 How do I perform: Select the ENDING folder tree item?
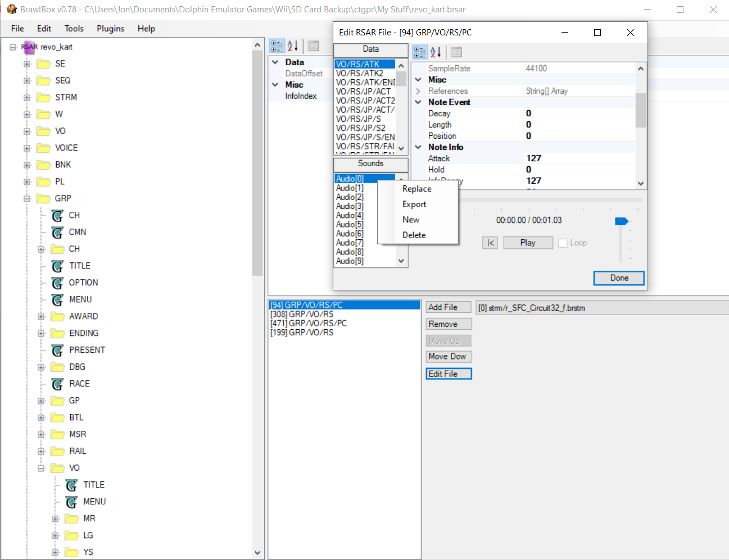coord(84,333)
